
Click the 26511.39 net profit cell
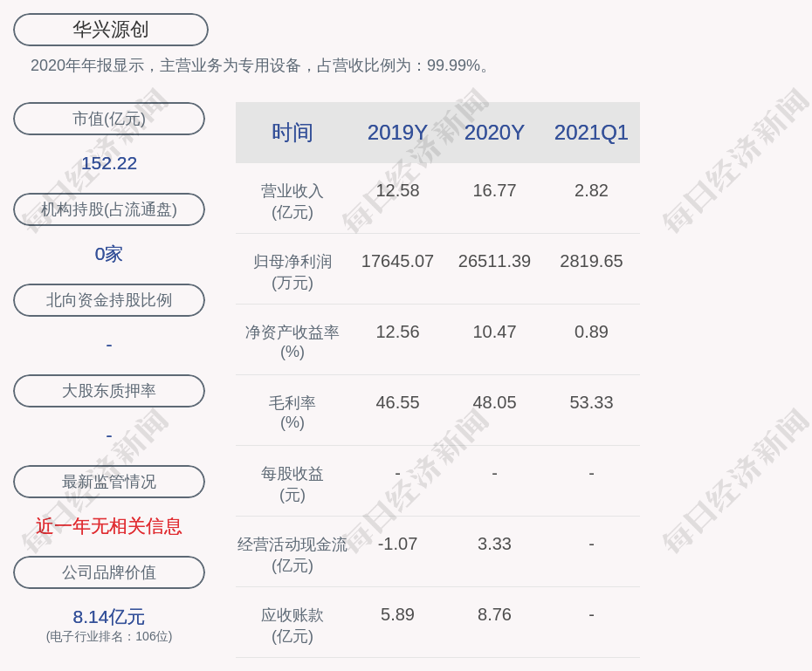pyautogui.click(x=494, y=261)
